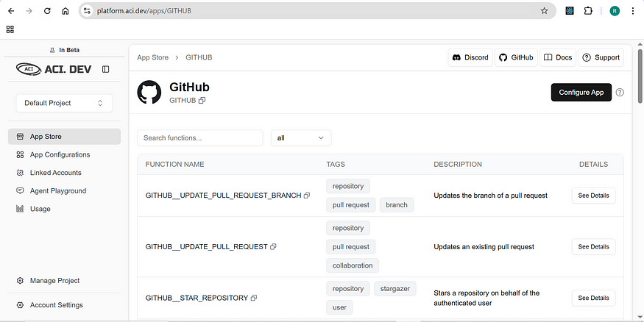644x322 pixels.
Task: Open App Store in the sidebar
Action: click(65, 137)
